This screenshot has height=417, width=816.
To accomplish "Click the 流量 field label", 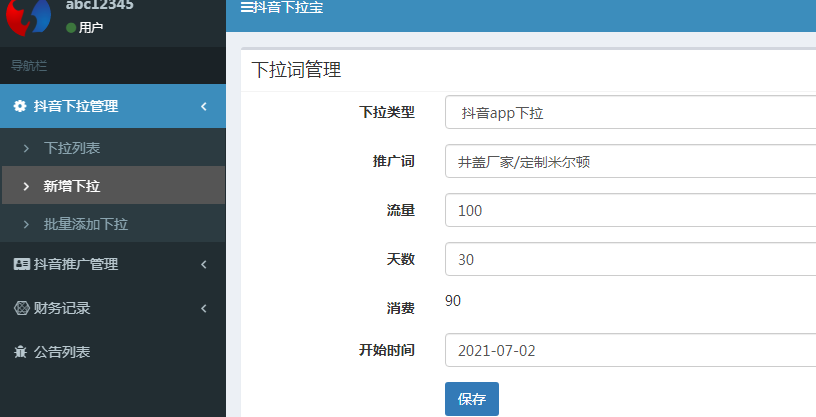I will [x=401, y=210].
